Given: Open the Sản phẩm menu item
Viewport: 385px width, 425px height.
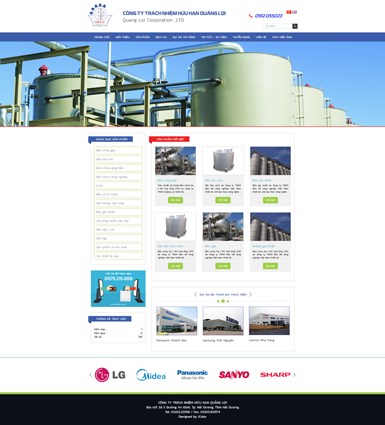Looking at the screenshot, I should (x=142, y=37).
